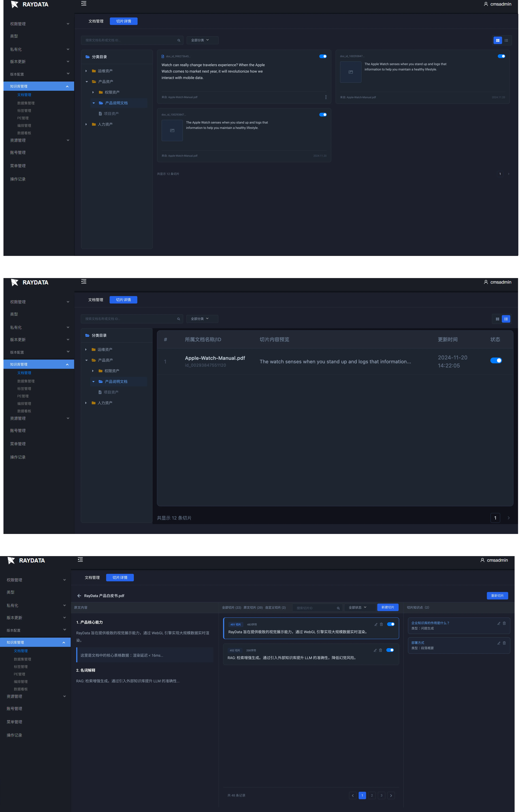Click the back arrow beside RayData 产品白皮书.pdf
525x812 pixels.
[79, 596]
